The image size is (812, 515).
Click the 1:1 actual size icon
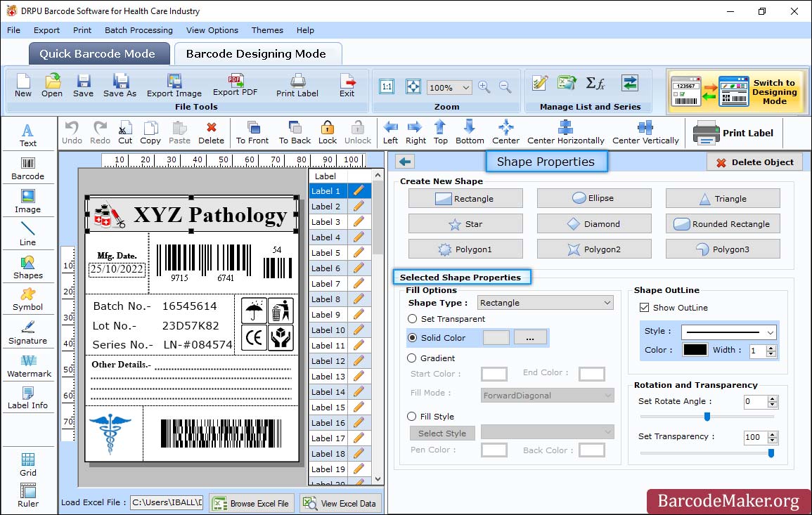click(387, 86)
